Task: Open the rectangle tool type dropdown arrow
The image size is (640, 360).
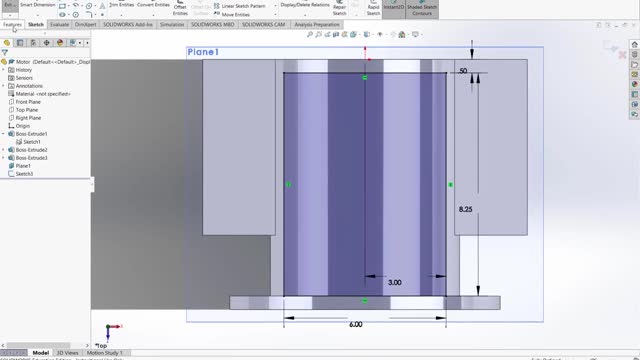Action: click(68, 6)
